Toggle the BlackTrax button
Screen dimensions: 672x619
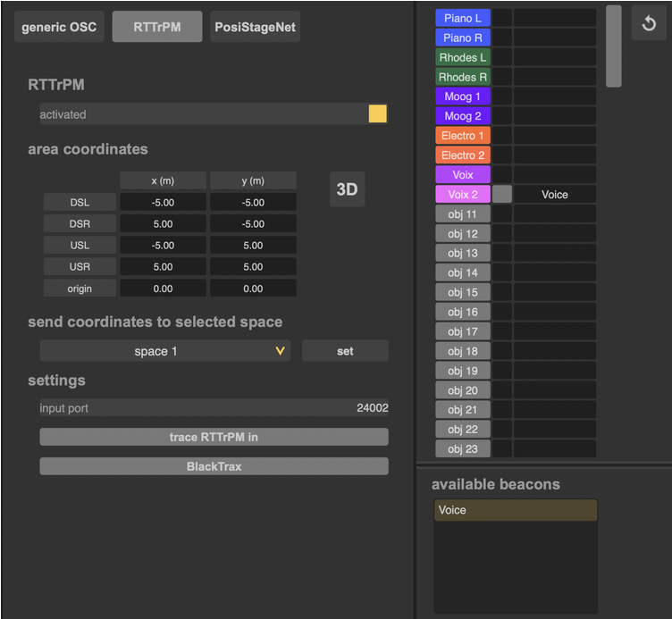click(x=214, y=466)
